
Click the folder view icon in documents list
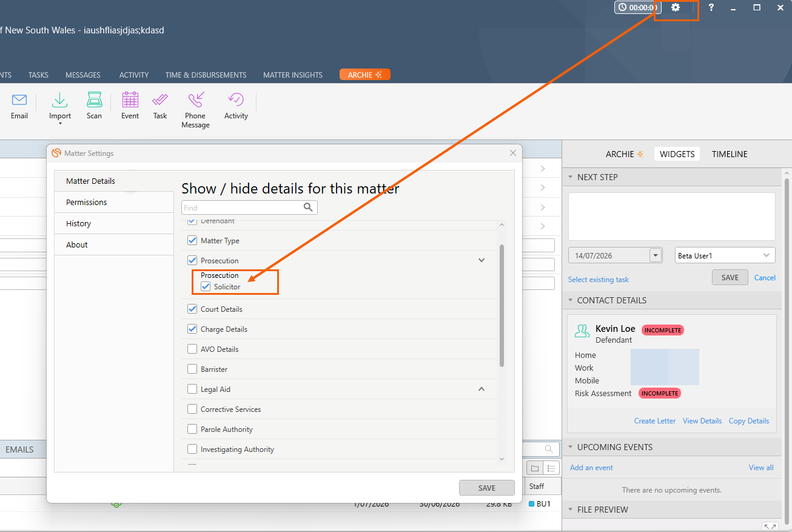pyautogui.click(x=534, y=468)
